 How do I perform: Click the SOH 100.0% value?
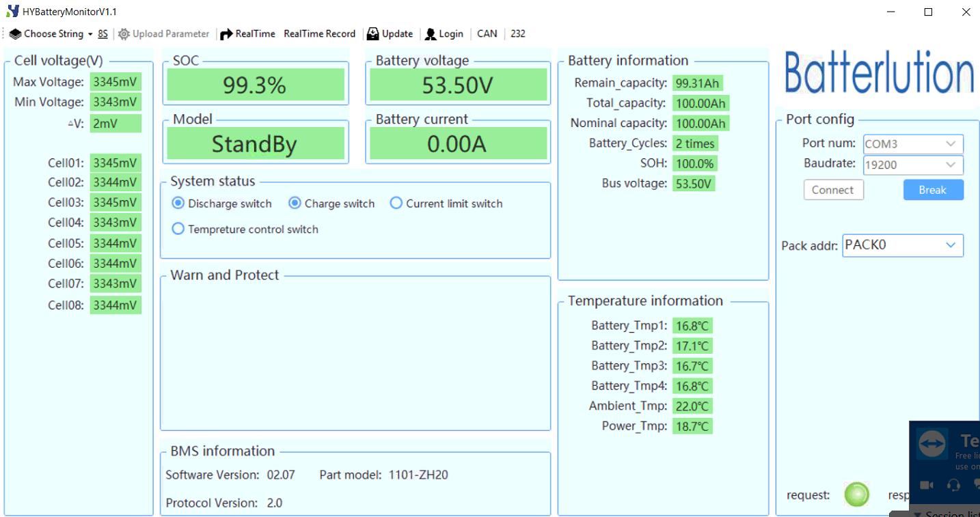click(x=695, y=164)
